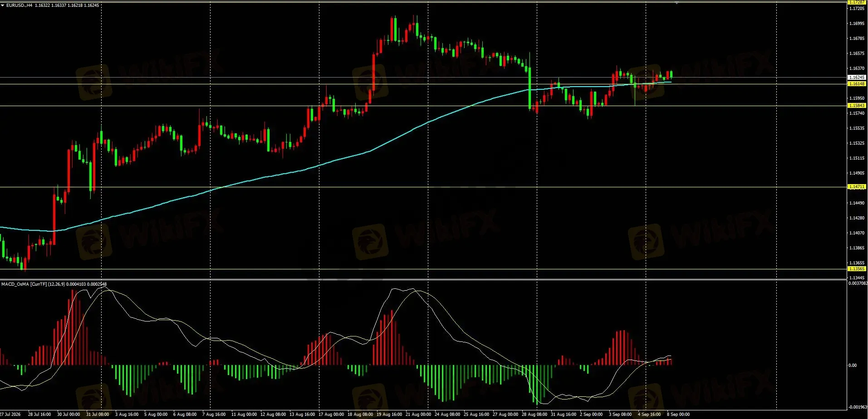Click the 0.0037082 MACD scale maximum value

point(858,283)
